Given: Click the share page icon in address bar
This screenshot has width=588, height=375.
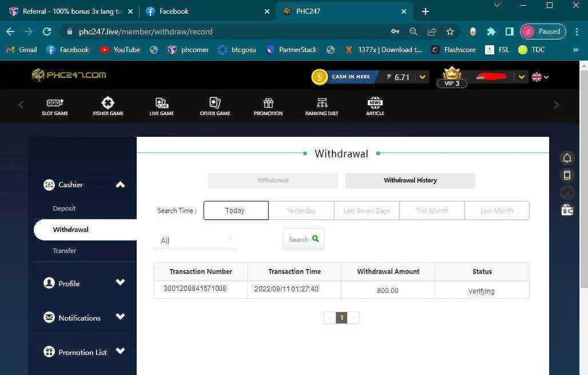Looking at the screenshot, I should 432,31.
